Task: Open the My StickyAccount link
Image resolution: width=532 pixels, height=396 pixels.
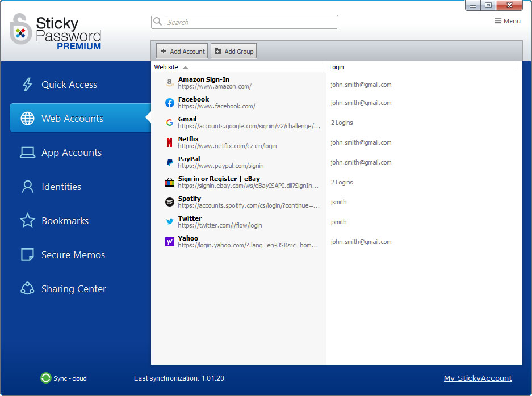Action: tap(477, 378)
